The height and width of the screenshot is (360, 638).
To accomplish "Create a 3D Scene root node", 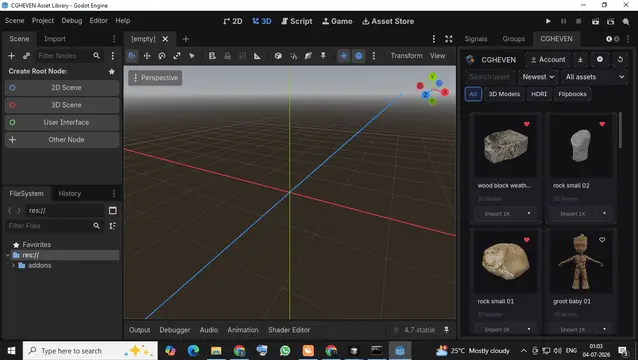I will pyautogui.click(x=62, y=105).
